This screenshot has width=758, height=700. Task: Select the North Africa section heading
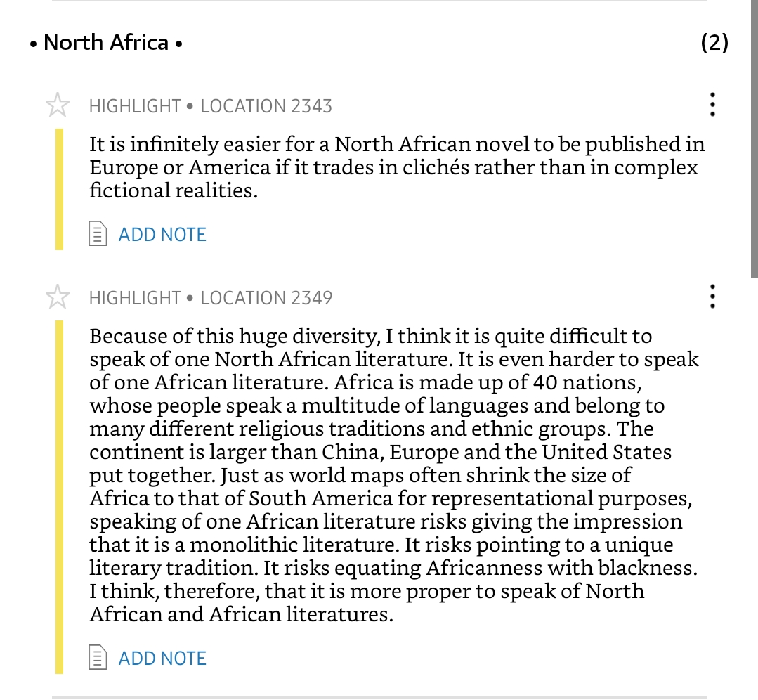tap(106, 43)
